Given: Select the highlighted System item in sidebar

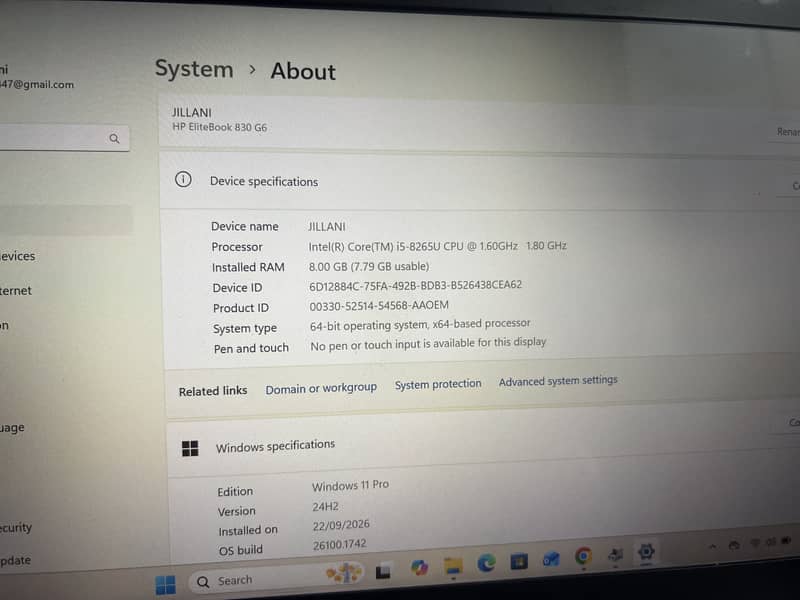Looking at the screenshot, I should 65,220.
